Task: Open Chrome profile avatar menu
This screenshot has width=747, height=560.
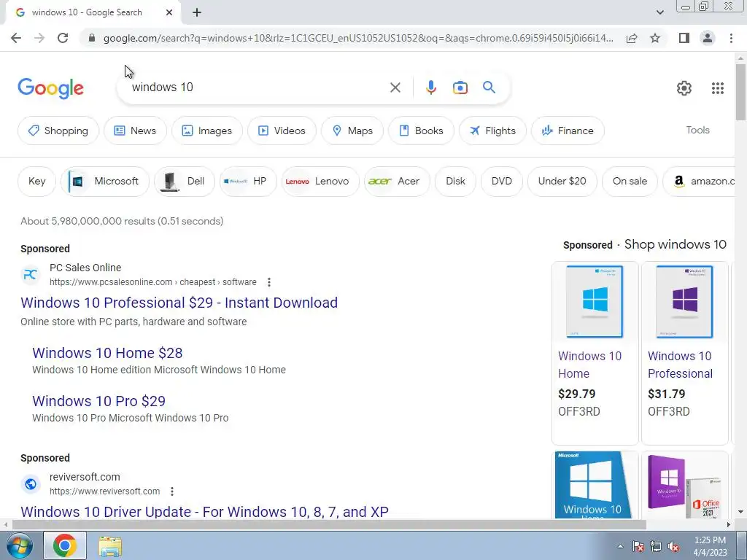Action: [x=708, y=38]
